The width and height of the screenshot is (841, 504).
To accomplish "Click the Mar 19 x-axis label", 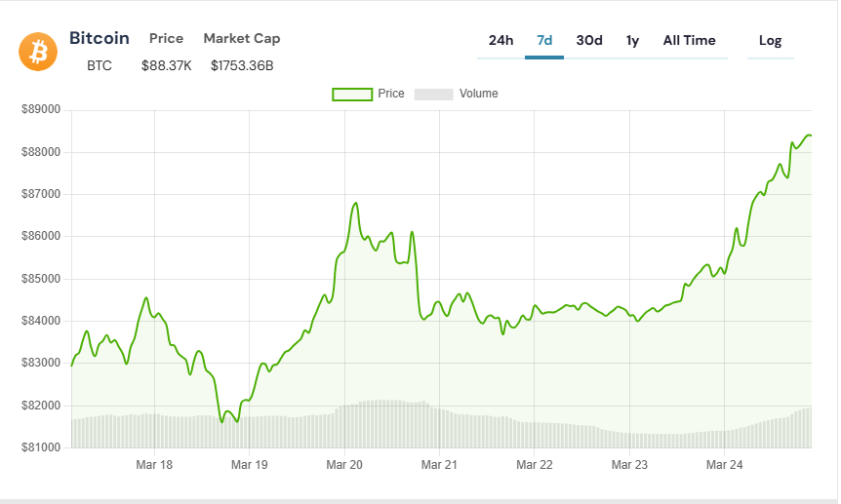I will tap(250, 465).
